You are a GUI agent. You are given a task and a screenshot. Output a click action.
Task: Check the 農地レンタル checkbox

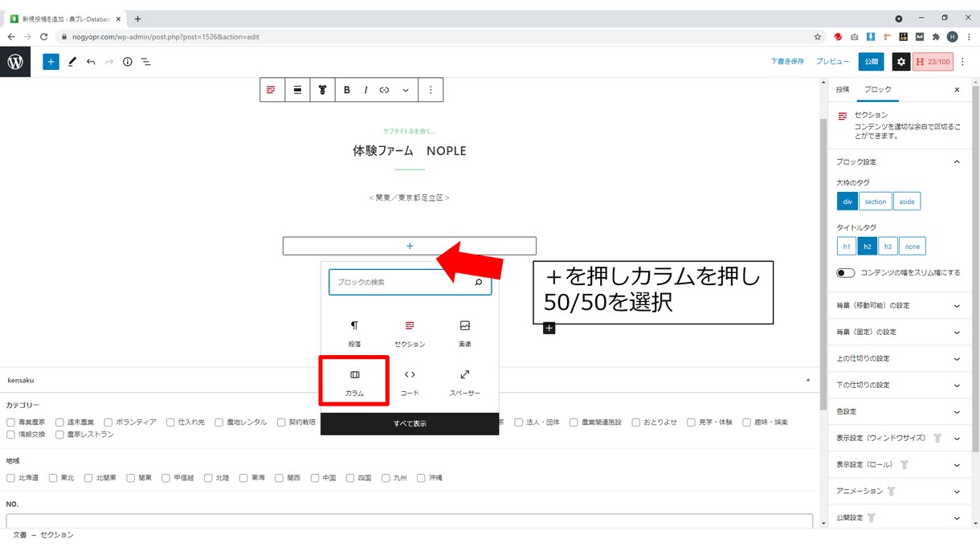[x=219, y=422]
